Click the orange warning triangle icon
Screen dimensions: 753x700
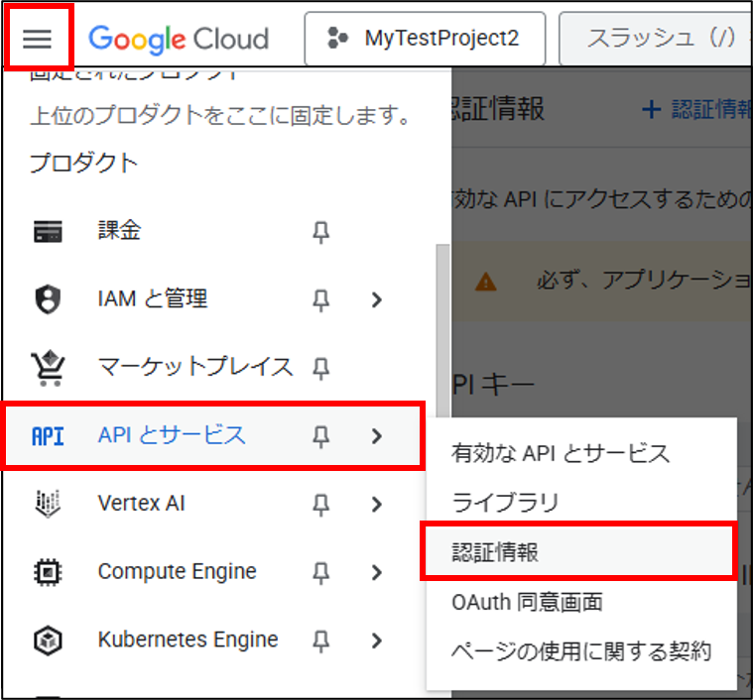[485, 282]
